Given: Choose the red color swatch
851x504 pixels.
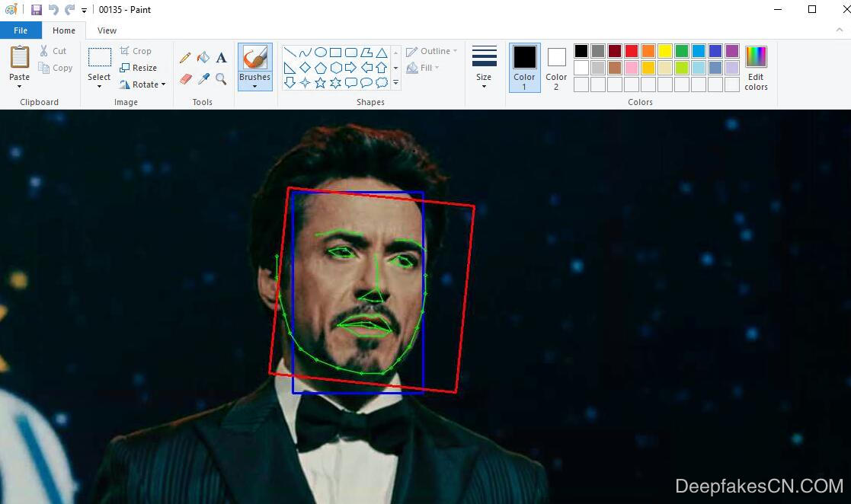Looking at the screenshot, I should coord(632,51).
